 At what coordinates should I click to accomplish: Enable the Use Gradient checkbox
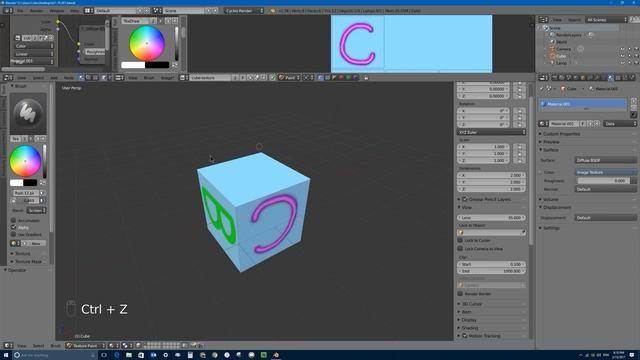click(x=13, y=234)
